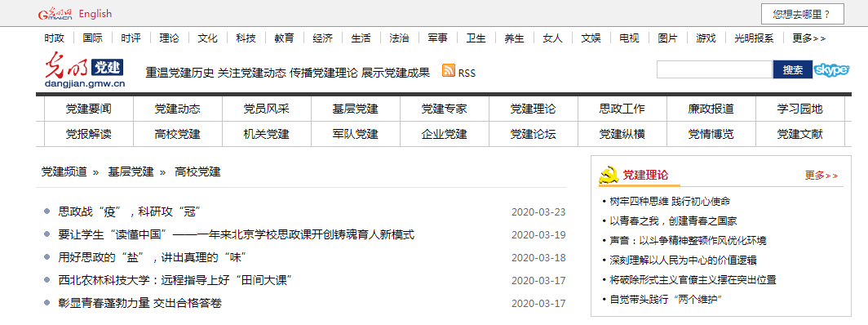Open sidebar article 树牢四种思维 践行初心使命
This screenshot has height=325, width=868.
[670, 202]
